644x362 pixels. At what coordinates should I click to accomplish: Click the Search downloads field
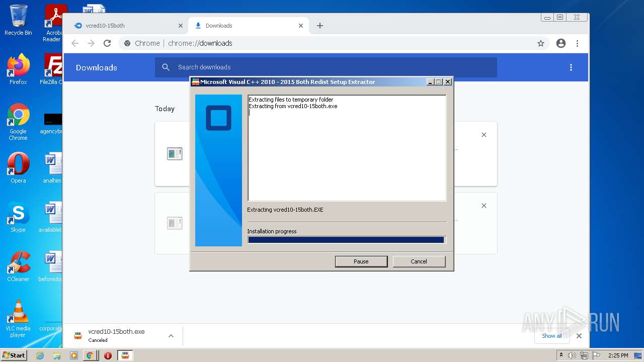(326, 67)
